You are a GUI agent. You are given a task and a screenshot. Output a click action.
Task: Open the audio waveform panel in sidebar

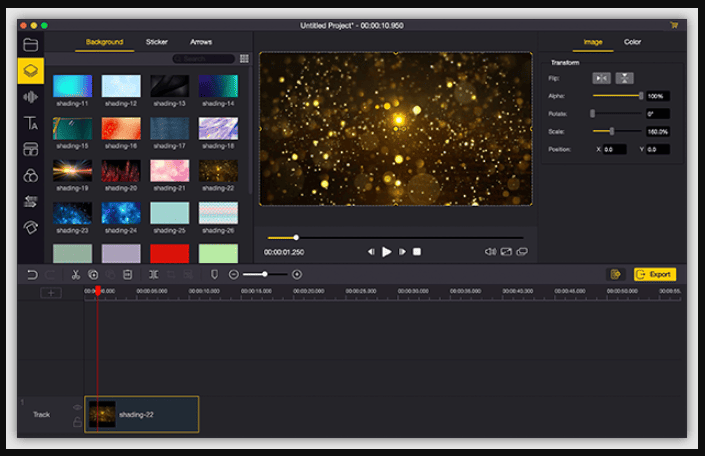tap(31, 97)
